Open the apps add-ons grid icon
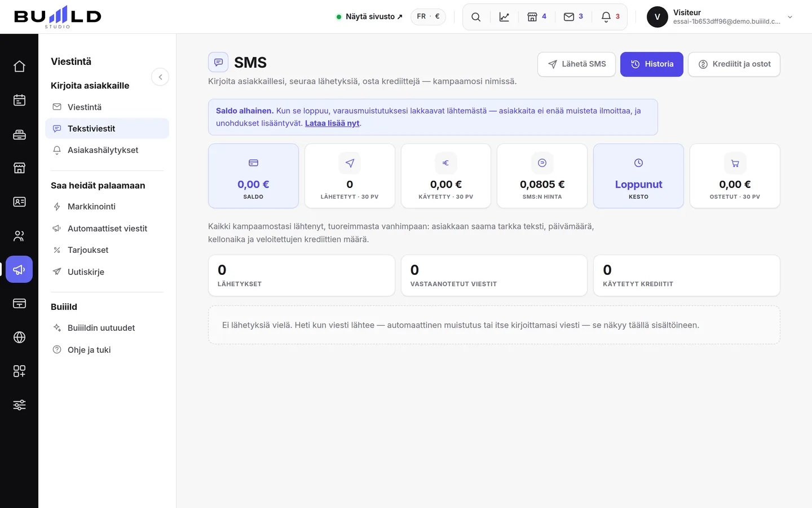The image size is (812, 508). click(x=19, y=371)
